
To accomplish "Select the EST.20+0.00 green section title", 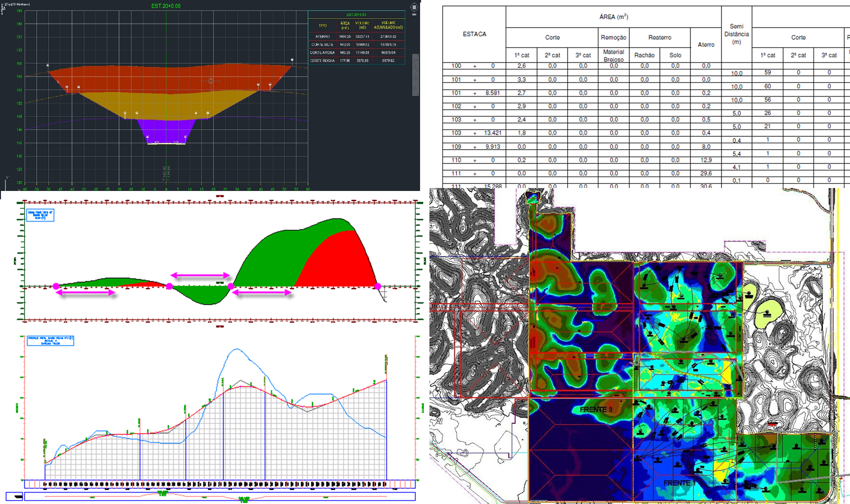I will 166,6.
